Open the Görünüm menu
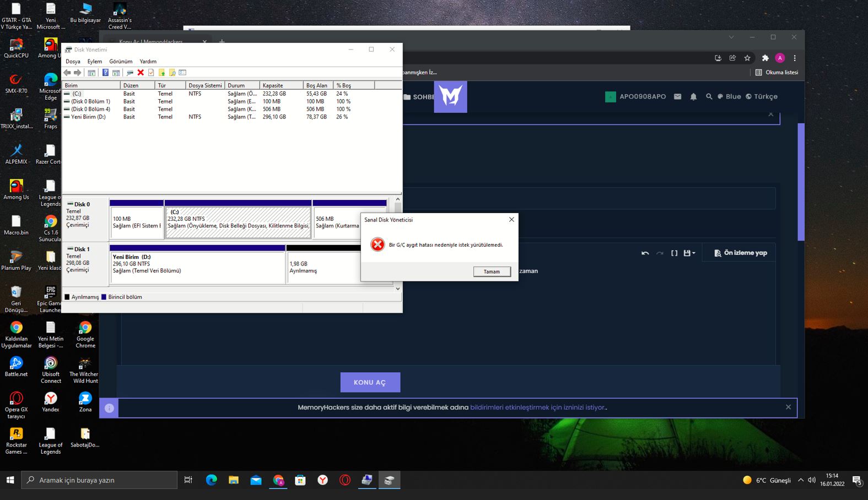The height and width of the screenshot is (500, 868). point(121,62)
